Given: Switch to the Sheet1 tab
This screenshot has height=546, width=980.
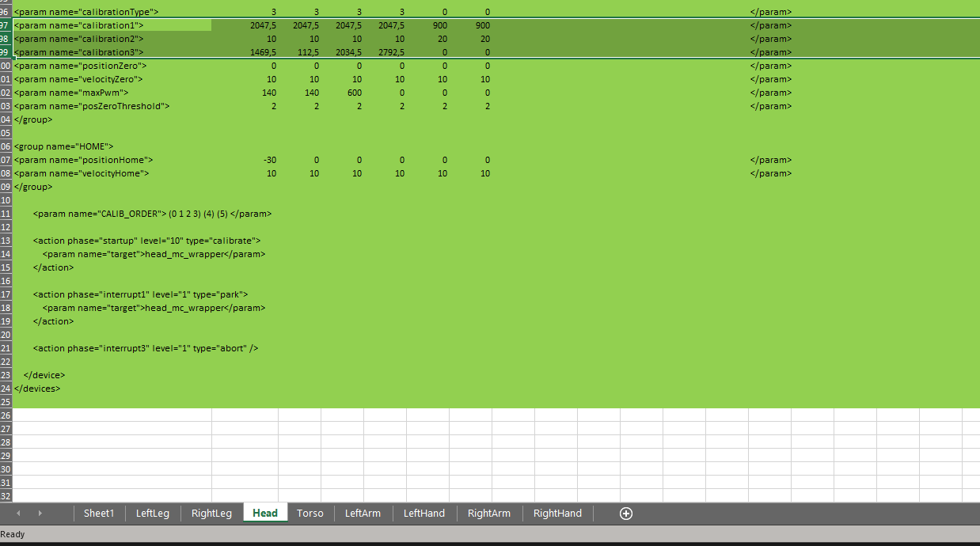Looking at the screenshot, I should (99, 514).
